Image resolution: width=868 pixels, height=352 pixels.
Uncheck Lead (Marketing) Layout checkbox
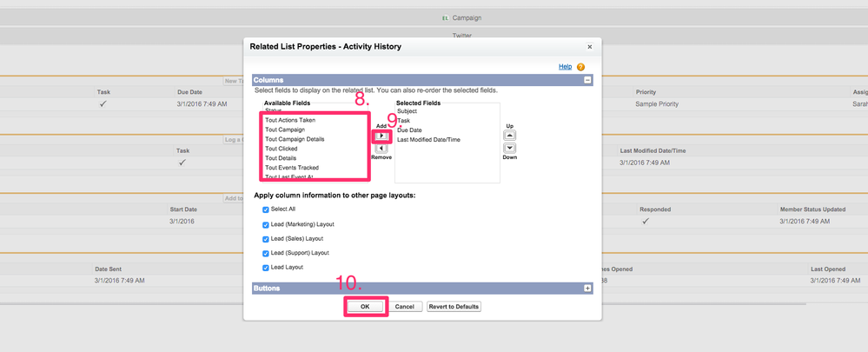pos(266,224)
